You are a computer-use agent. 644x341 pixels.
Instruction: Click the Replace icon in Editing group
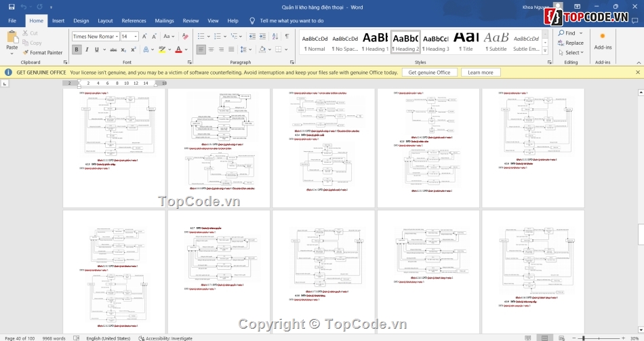[x=561, y=43]
